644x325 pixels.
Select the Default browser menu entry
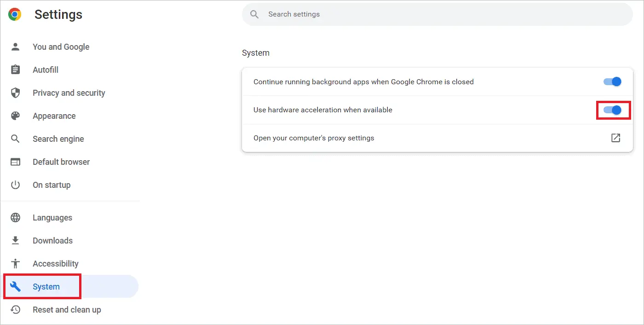(61, 162)
